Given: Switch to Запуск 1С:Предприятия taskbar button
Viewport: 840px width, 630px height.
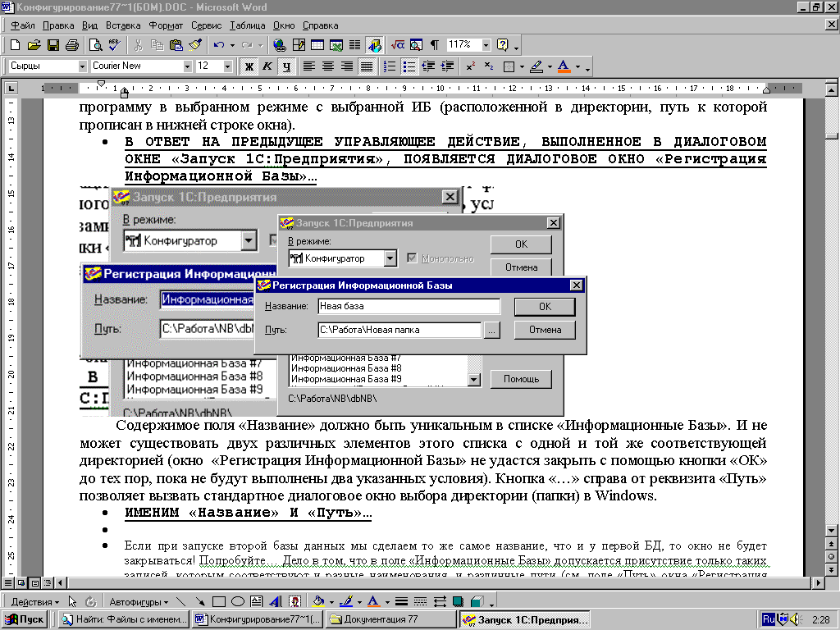Looking at the screenshot, I should [x=525, y=619].
